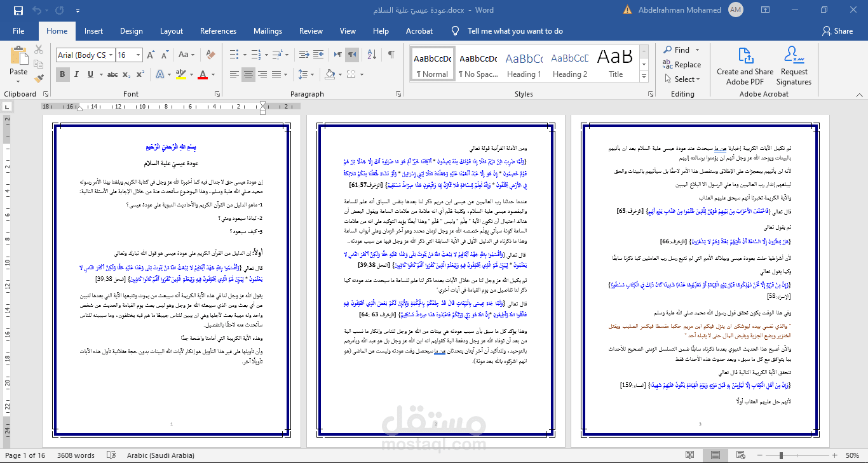Open the File menu
The width and height of the screenshot is (868, 463).
click(x=18, y=30)
